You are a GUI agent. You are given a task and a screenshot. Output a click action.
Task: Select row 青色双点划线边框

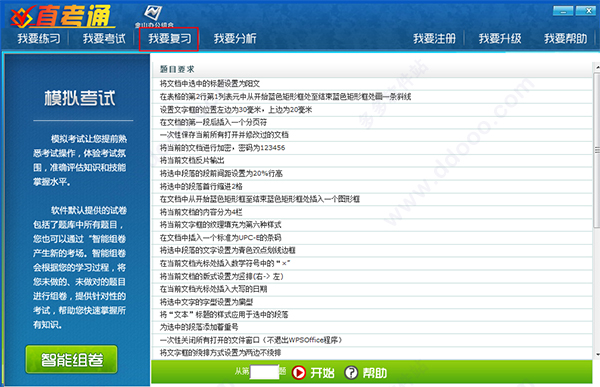pos(372,250)
